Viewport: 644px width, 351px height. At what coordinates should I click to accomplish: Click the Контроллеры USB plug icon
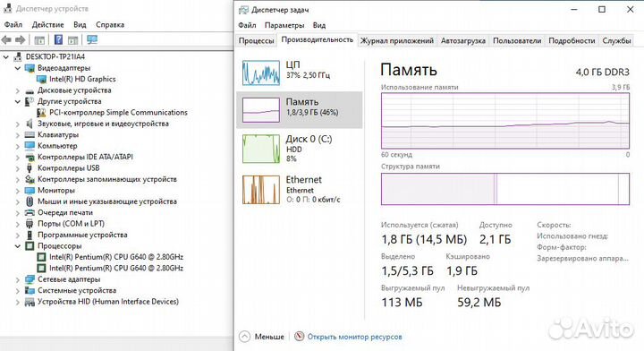coord(30,167)
